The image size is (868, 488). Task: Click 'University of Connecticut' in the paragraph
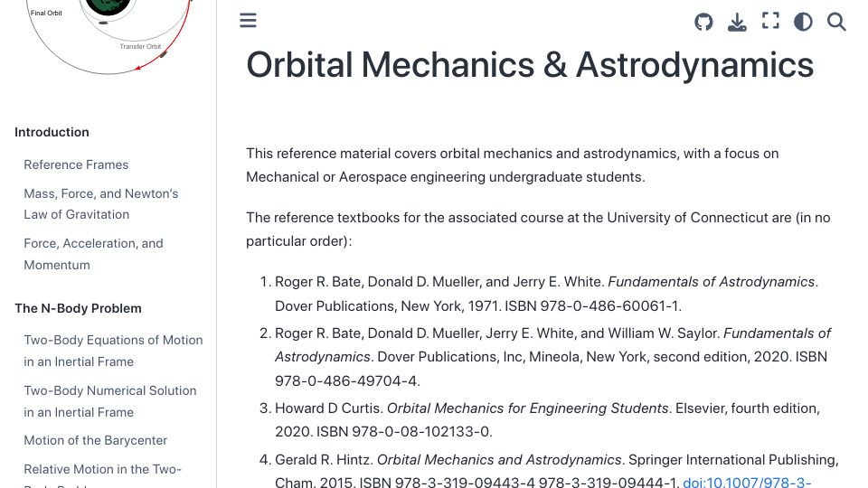pos(687,218)
